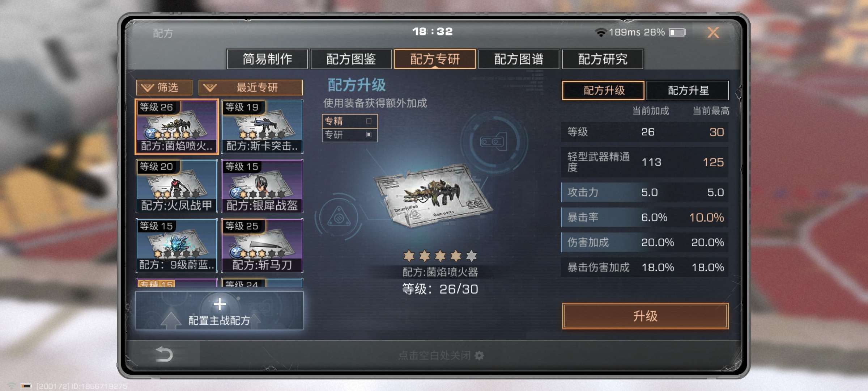Click the gear icon beside close hint
This screenshot has width=868, height=391.
point(479,356)
